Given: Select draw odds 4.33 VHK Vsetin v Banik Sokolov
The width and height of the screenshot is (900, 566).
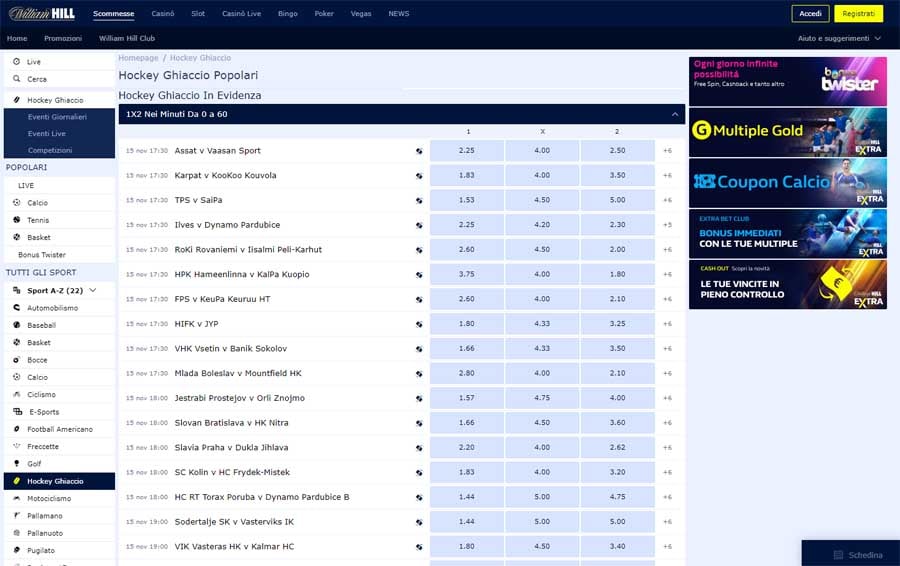Looking at the screenshot, I should tap(542, 348).
